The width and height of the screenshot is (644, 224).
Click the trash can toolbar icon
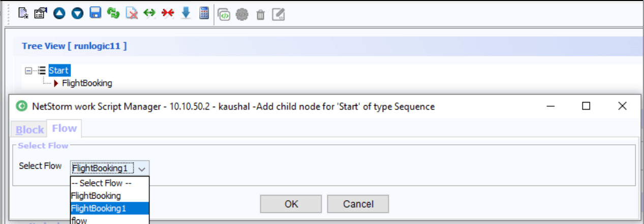(x=260, y=15)
